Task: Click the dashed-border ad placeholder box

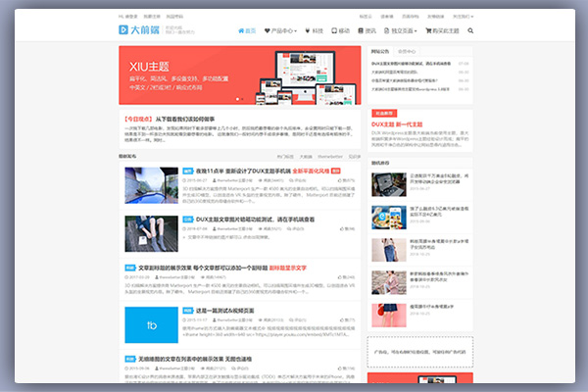Action: coord(420,352)
